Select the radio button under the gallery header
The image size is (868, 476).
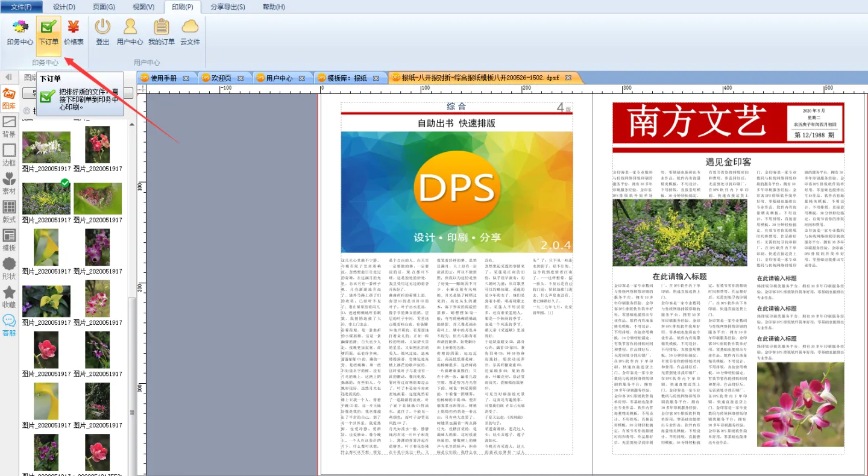click(x=27, y=111)
